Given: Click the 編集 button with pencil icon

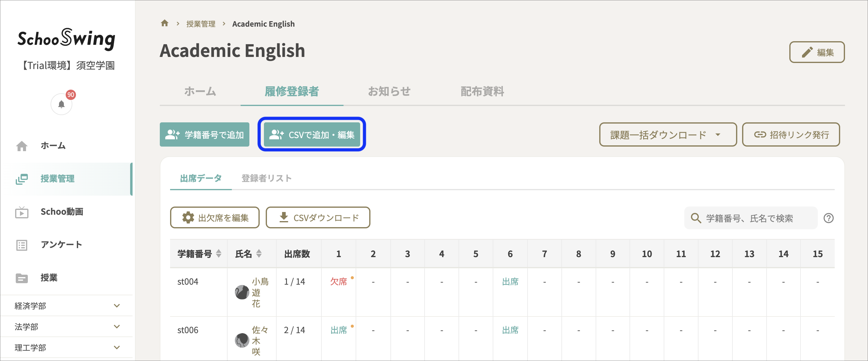Looking at the screenshot, I should (x=817, y=52).
